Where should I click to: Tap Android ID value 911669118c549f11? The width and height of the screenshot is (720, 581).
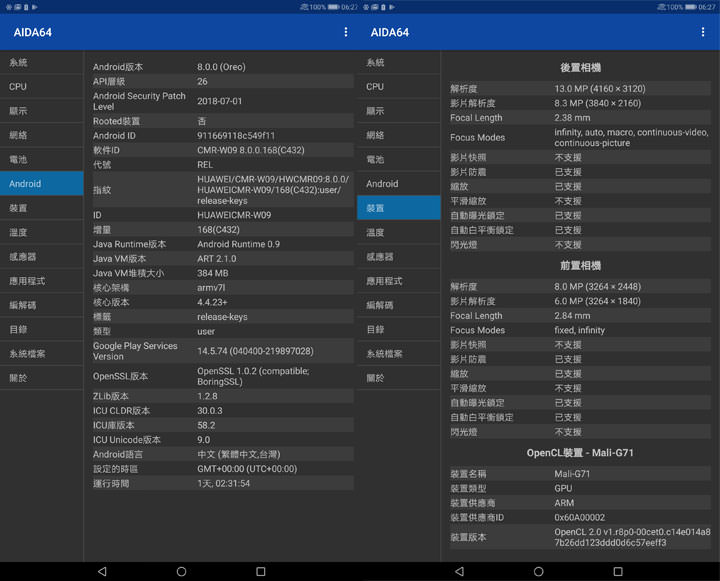236,135
